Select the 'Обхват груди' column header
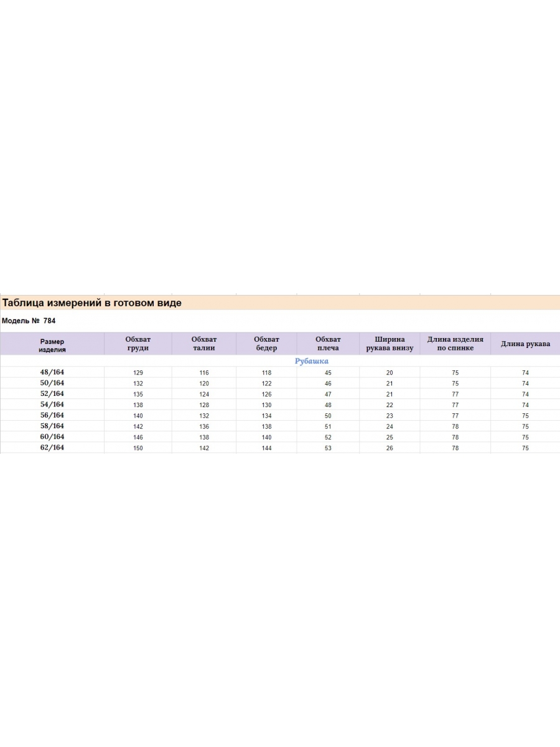560x747 pixels. (138, 344)
